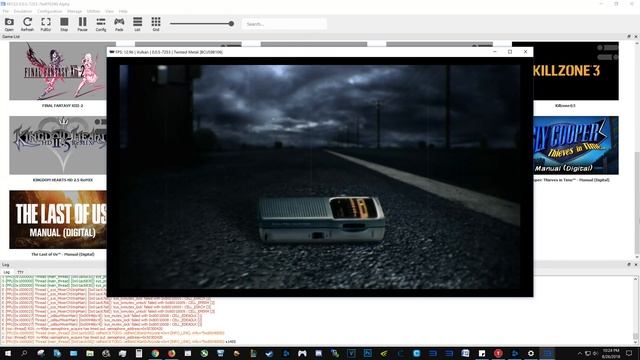
Task: Open Google Chrome from taskbar
Action: click(155, 353)
